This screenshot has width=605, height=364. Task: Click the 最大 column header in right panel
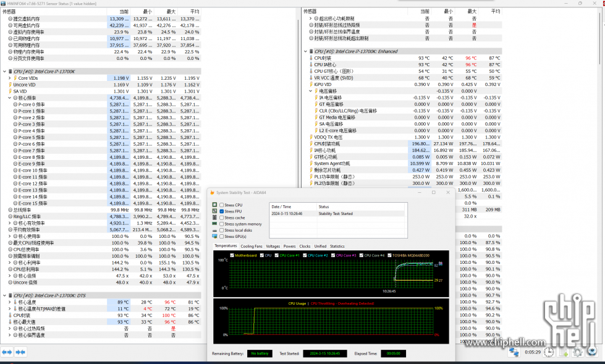467,12
